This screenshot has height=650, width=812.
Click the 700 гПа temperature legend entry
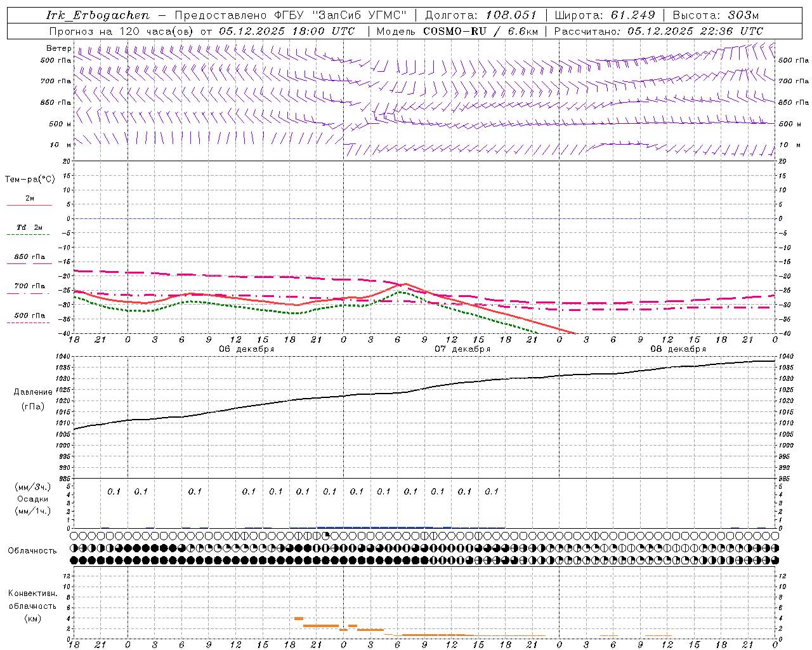pos(29,286)
